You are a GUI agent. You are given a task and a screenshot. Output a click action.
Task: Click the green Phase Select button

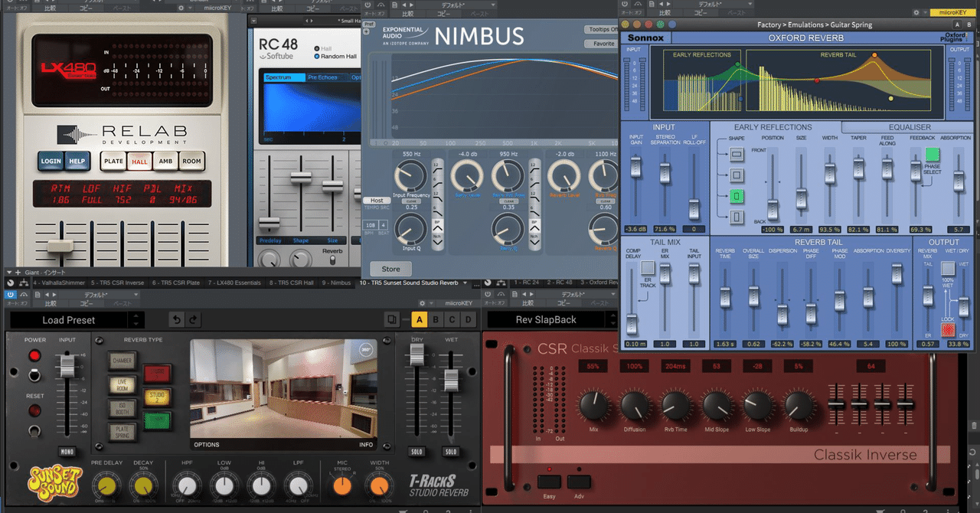(932, 155)
